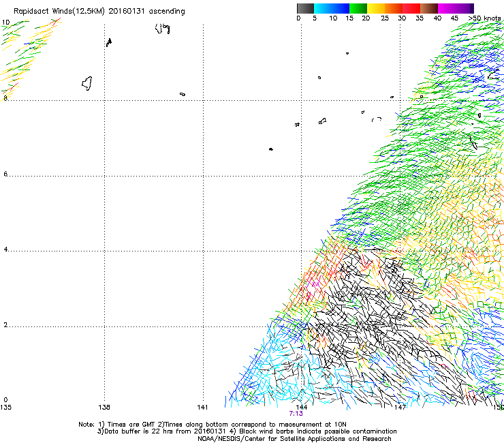Screen dimensions: 504x443
Task: Click the gray 0-5 knots color swatch
Action: (305, 8)
